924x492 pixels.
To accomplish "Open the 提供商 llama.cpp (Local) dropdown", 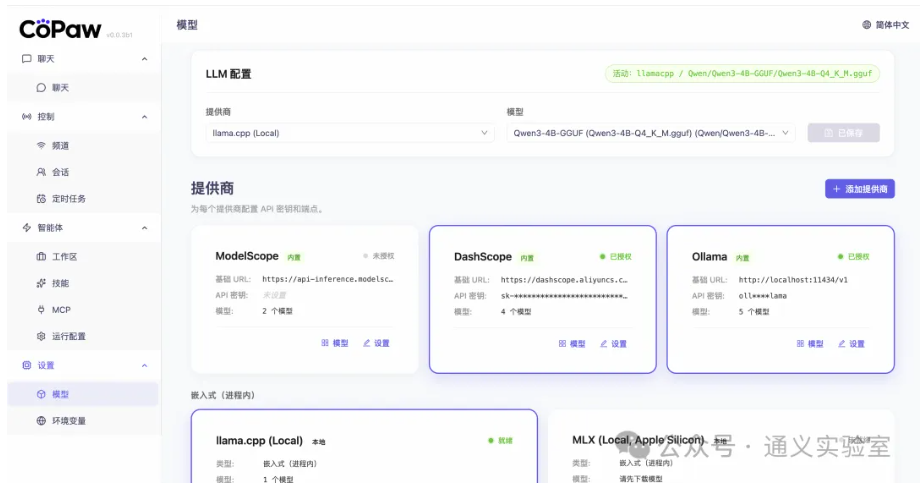I will point(350,133).
